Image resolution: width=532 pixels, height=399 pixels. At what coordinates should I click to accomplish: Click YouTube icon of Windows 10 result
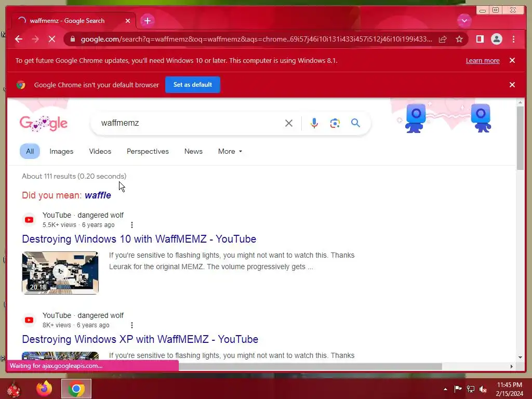(29, 220)
